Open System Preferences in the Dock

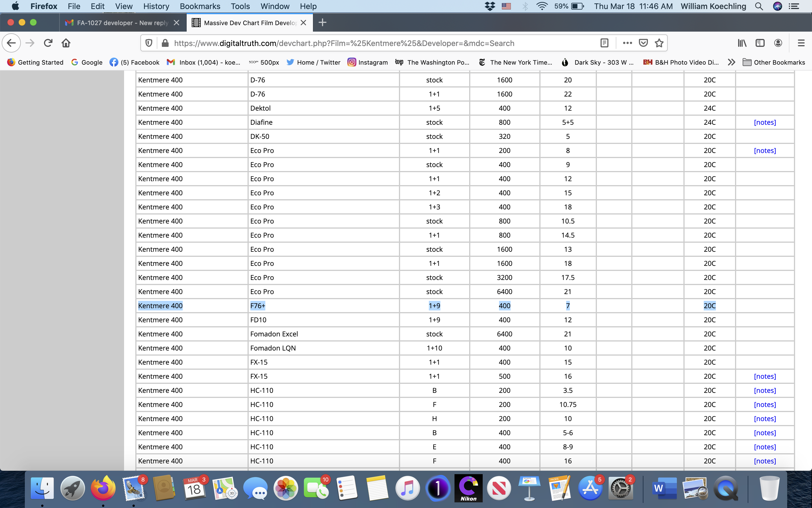tap(620, 488)
